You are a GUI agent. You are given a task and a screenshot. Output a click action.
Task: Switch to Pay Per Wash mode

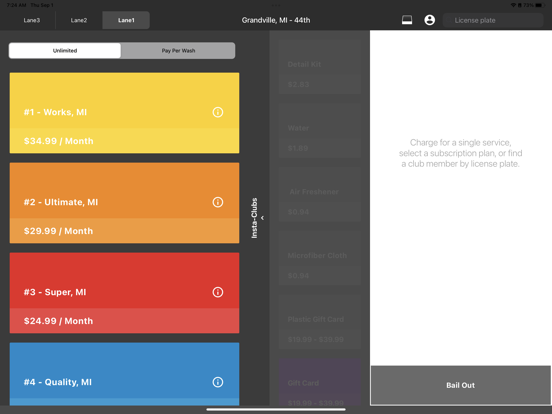178,51
